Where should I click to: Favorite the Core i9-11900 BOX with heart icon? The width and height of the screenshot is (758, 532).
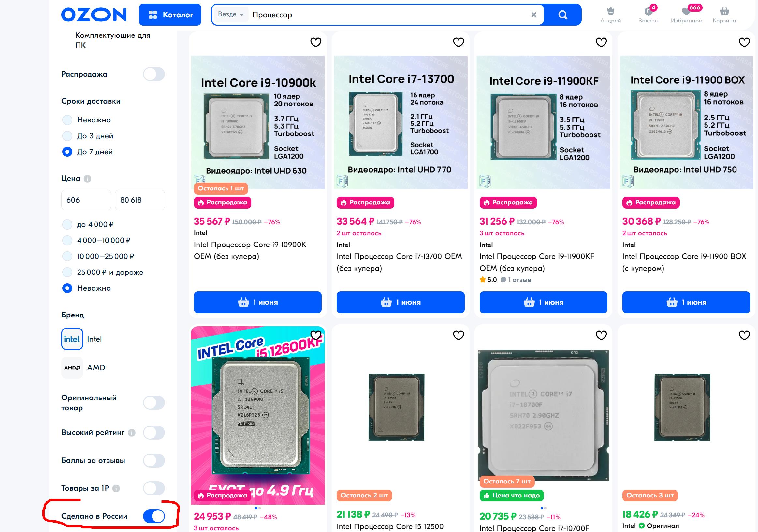pos(744,42)
